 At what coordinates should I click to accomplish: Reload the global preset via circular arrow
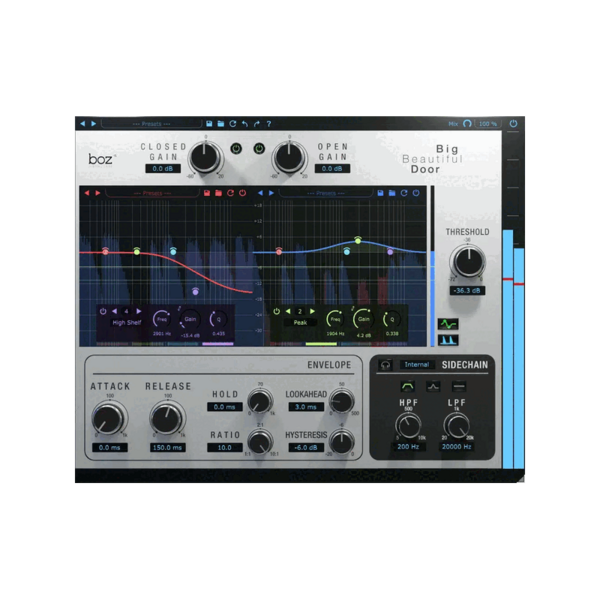pyautogui.click(x=233, y=124)
